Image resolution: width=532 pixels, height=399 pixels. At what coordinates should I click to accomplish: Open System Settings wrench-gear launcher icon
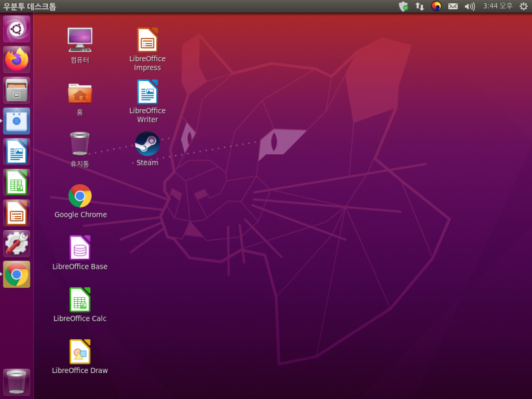[17, 243]
